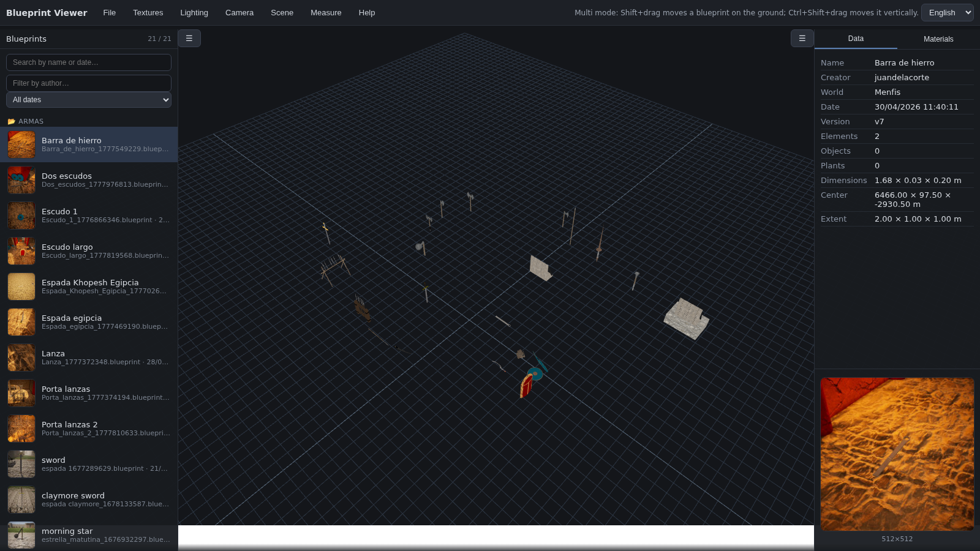The image size is (980, 551).
Task: Select the Escudo largo blueprint
Action: tap(89, 251)
